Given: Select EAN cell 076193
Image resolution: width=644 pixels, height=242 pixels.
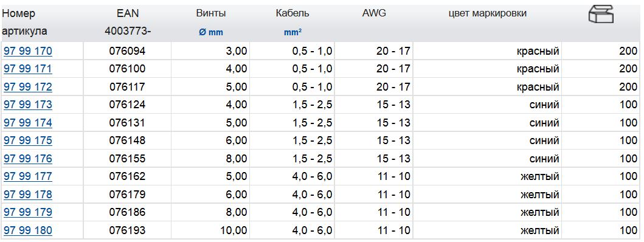Looking at the screenshot, I should click(127, 230).
